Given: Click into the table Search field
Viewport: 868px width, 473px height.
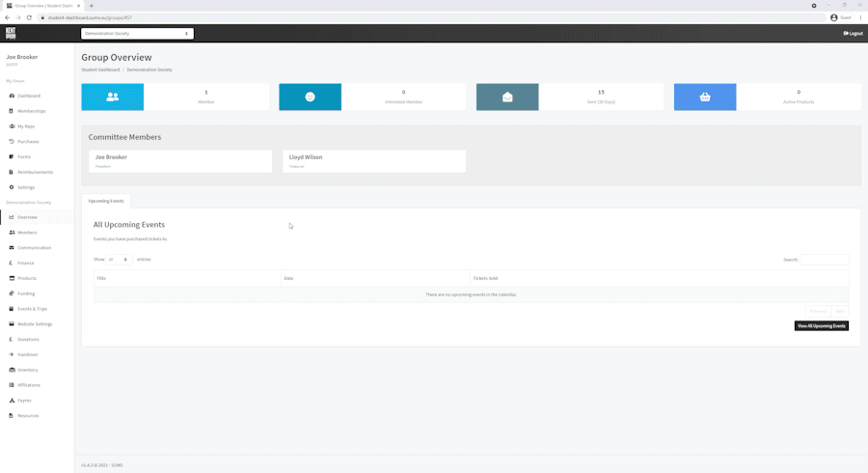Looking at the screenshot, I should [824, 260].
